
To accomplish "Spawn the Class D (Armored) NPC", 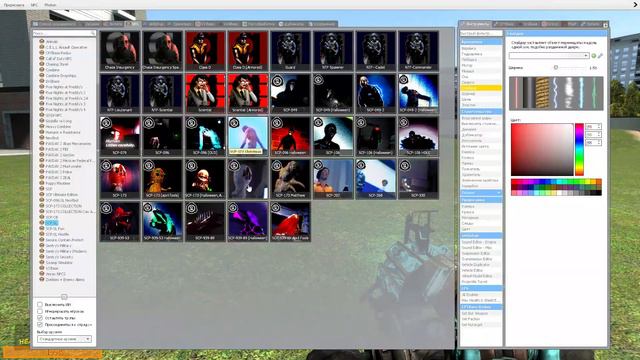I will click(x=248, y=51).
